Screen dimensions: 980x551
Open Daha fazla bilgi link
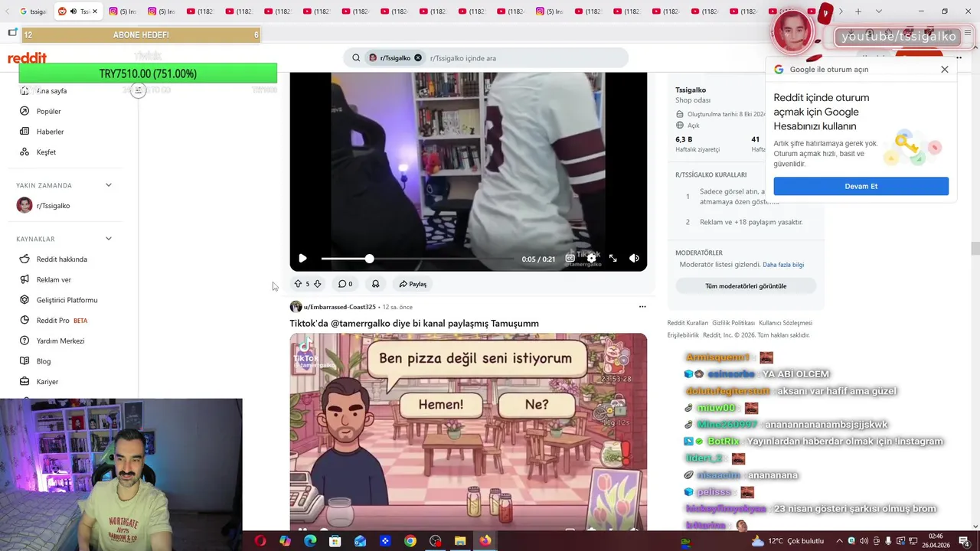(783, 265)
